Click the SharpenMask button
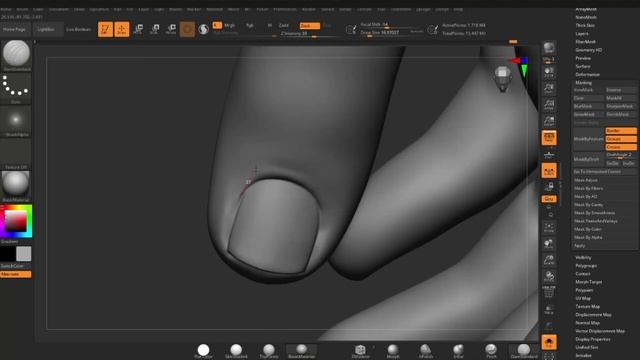 tap(621, 107)
